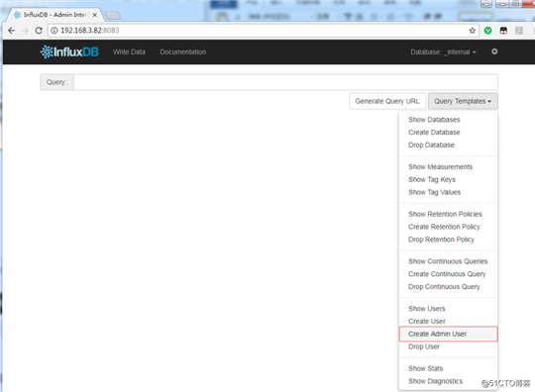Select Show Databases template

(x=434, y=120)
